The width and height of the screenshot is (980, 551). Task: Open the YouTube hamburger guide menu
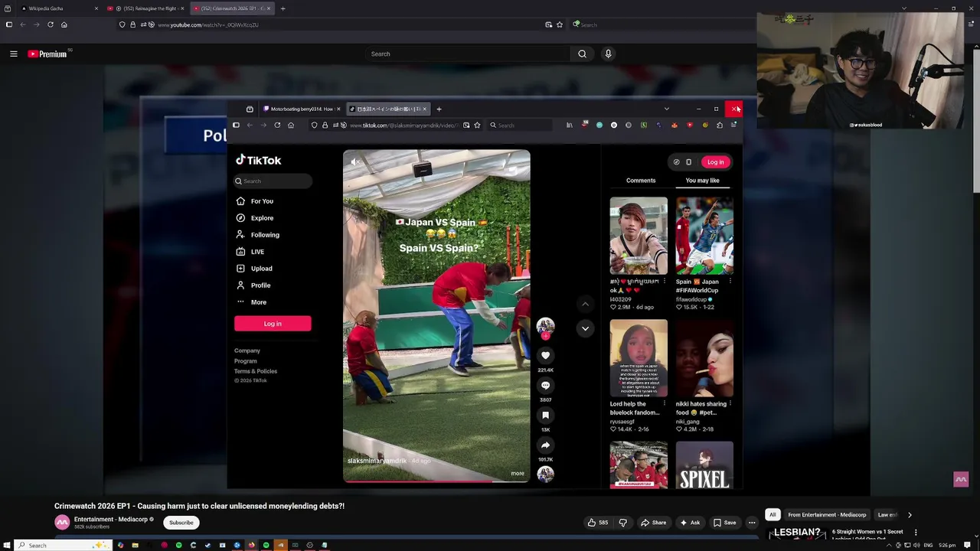[x=13, y=54]
